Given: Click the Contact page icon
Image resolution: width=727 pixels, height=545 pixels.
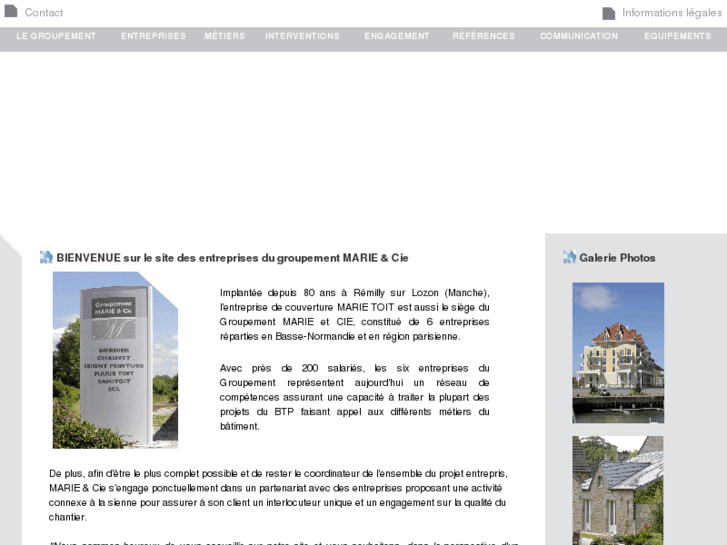Looking at the screenshot, I should [11, 11].
